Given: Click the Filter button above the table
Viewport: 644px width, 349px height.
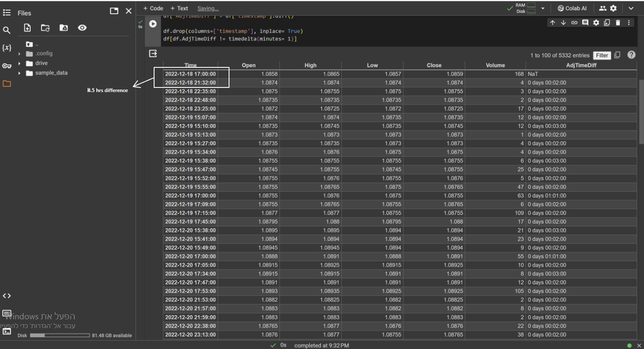Looking at the screenshot, I should [x=602, y=55].
